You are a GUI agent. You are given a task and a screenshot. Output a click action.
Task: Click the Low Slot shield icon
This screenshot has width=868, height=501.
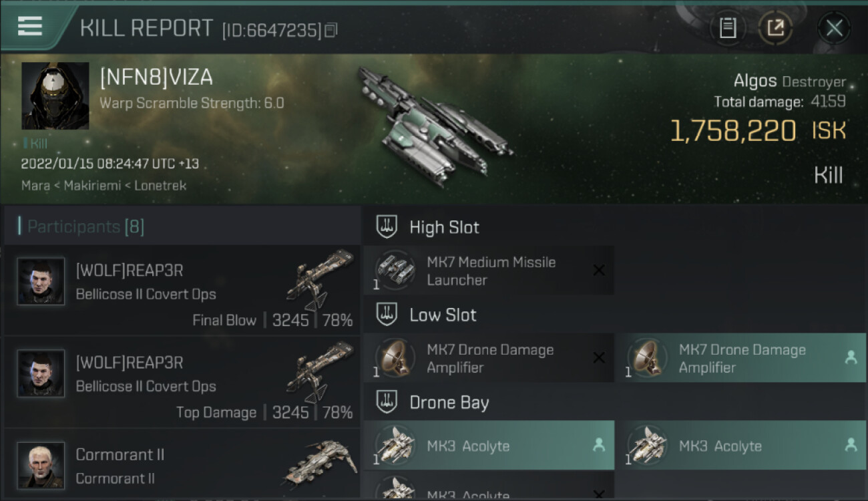(387, 315)
